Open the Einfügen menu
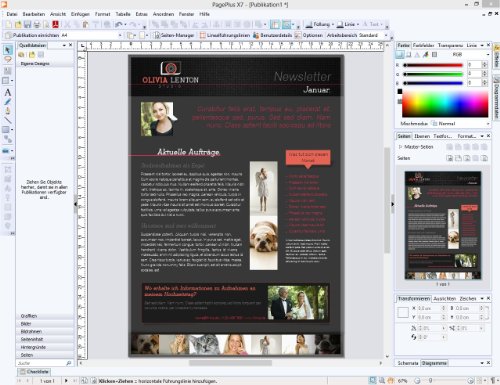Screen dimensions: 500x385 tap(80, 14)
